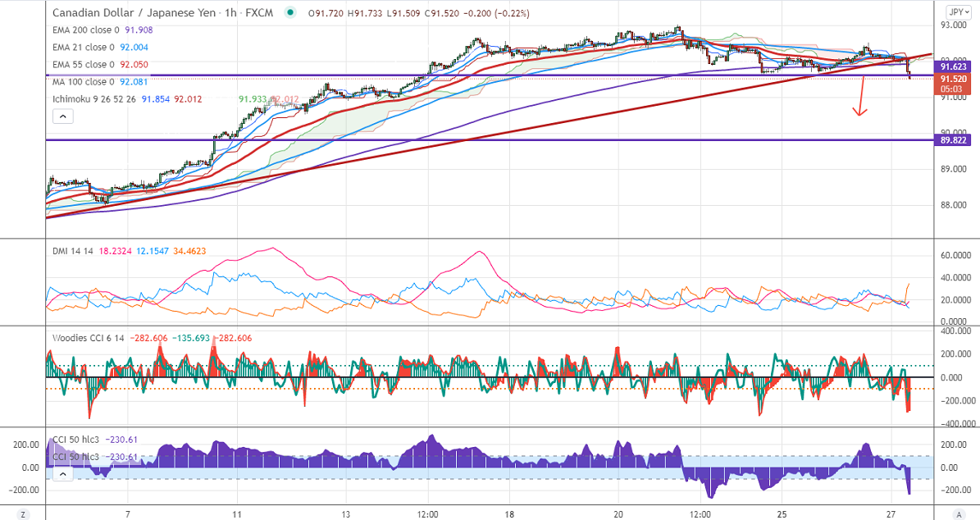Click the 89.000 price axis label

(x=953, y=169)
